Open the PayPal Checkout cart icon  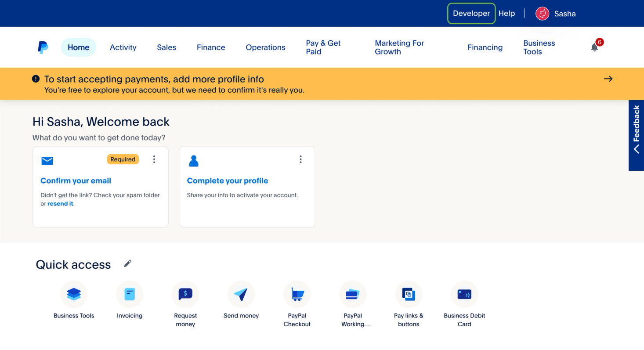(297, 294)
